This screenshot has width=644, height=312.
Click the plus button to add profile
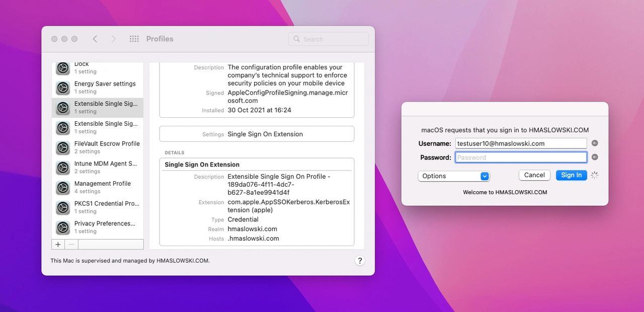[58, 244]
